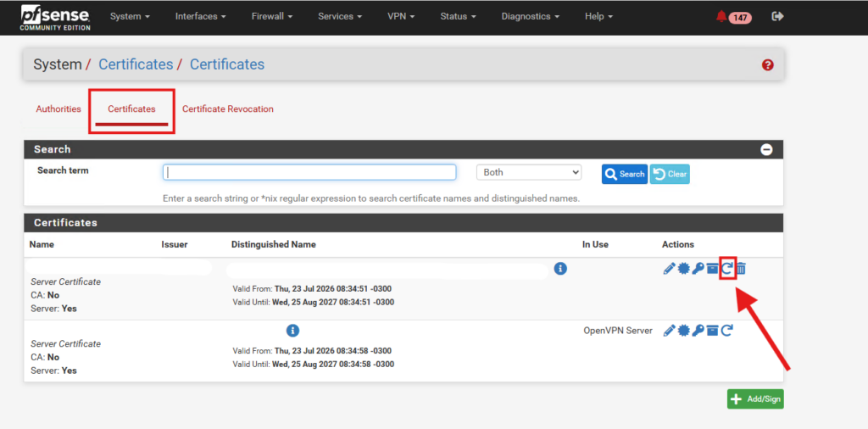The height and width of the screenshot is (429, 868).
Task: Collapse the Search panel with the minus icon
Action: pos(766,149)
